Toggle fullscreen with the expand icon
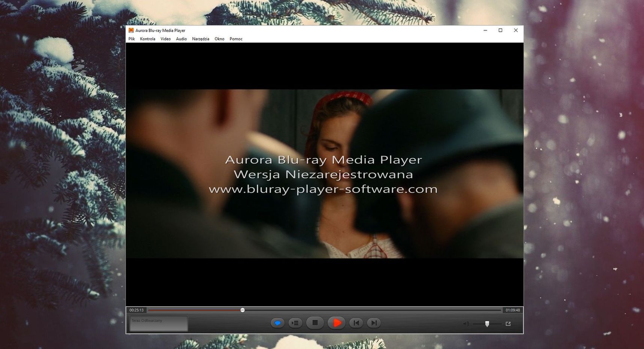 point(508,324)
